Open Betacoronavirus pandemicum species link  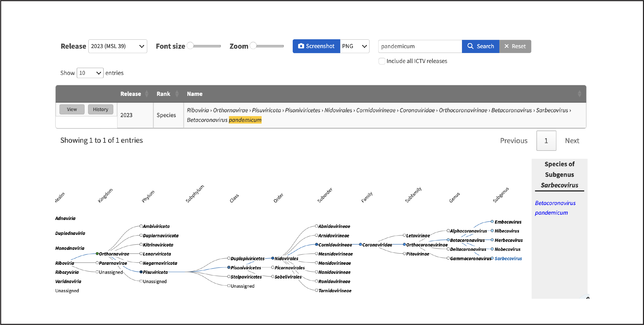pyautogui.click(x=555, y=208)
